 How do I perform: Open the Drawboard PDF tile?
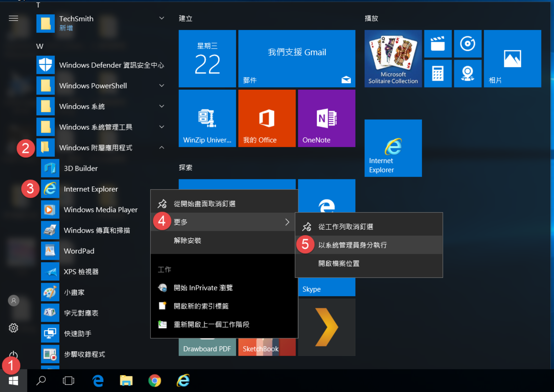207,347
